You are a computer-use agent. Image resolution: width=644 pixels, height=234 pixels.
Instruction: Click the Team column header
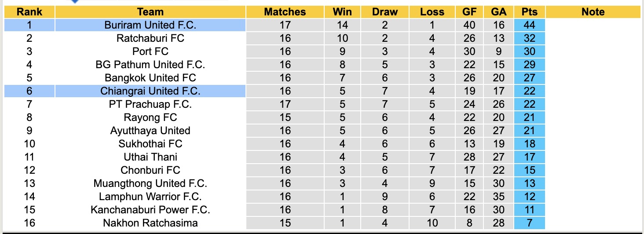click(x=150, y=12)
